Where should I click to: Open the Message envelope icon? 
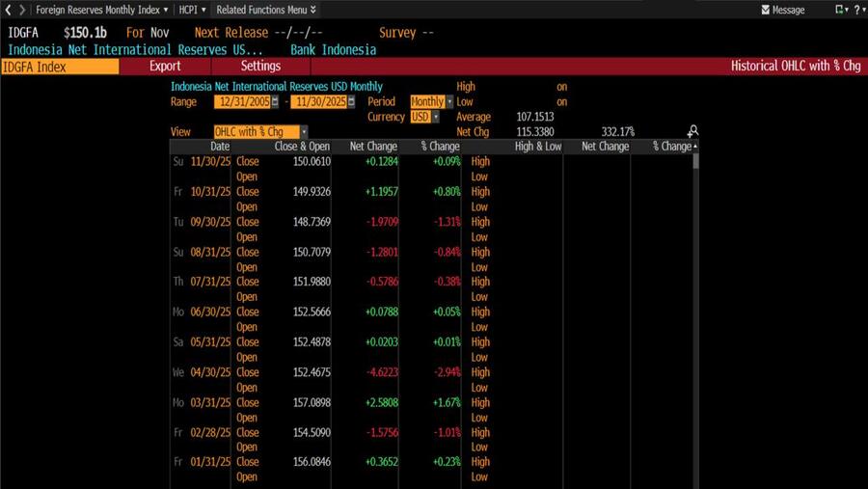click(x=766, y=10)
